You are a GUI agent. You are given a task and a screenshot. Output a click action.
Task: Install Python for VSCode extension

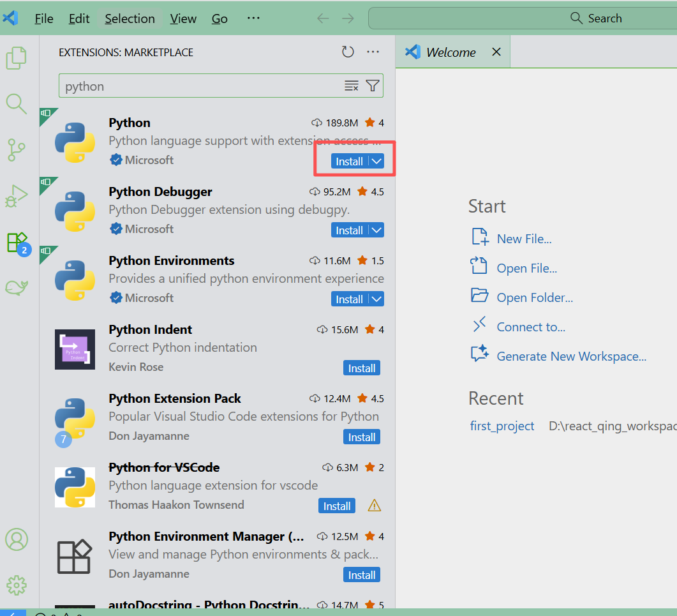point(337,506)
